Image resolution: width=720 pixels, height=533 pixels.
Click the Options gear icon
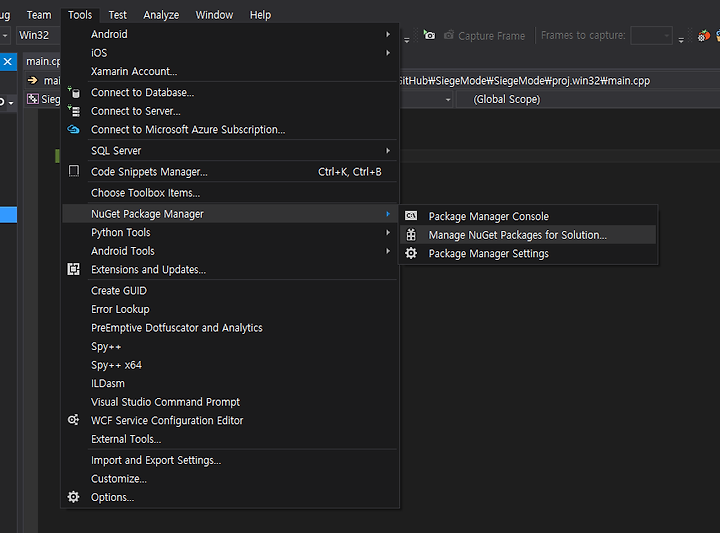73,497
